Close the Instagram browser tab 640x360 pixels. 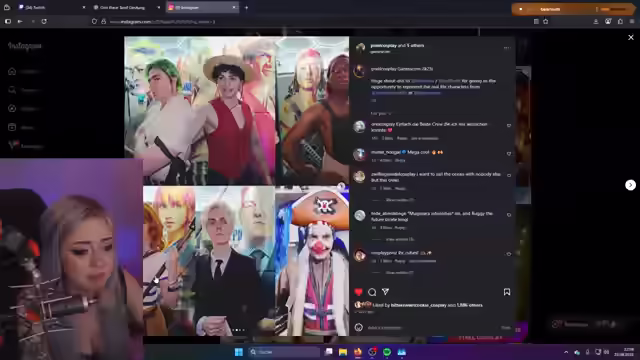point(234,7)
